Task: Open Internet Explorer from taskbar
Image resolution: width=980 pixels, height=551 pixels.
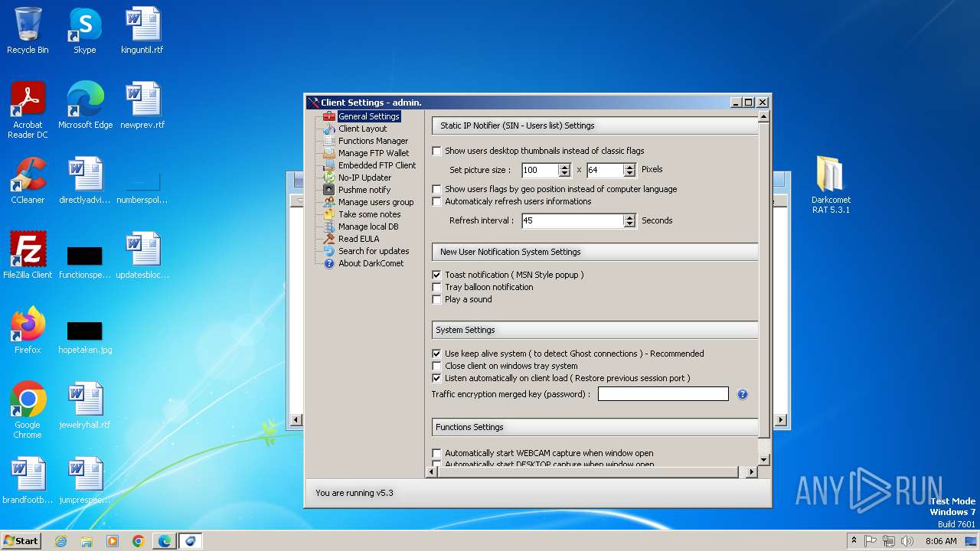Action: pos(60,541)
